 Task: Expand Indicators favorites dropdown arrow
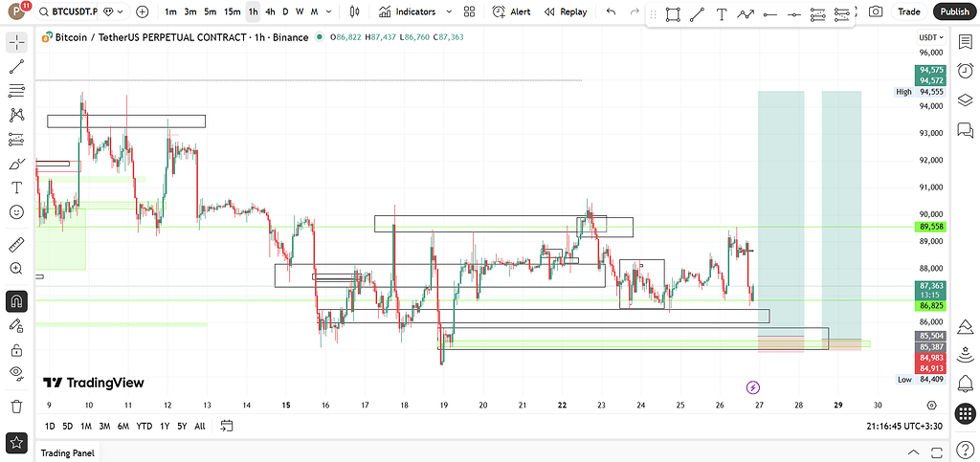pos(447,11)
